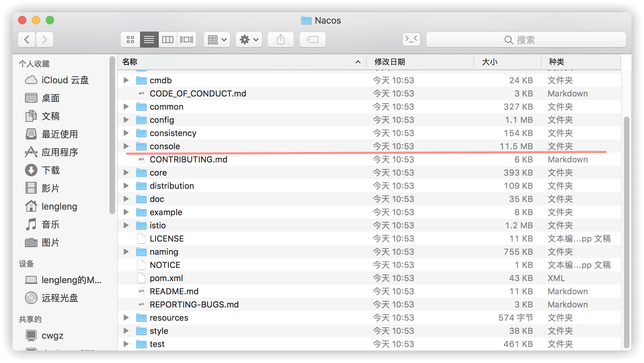
Task: Select the distribution folder name
Action: point(172,186)
